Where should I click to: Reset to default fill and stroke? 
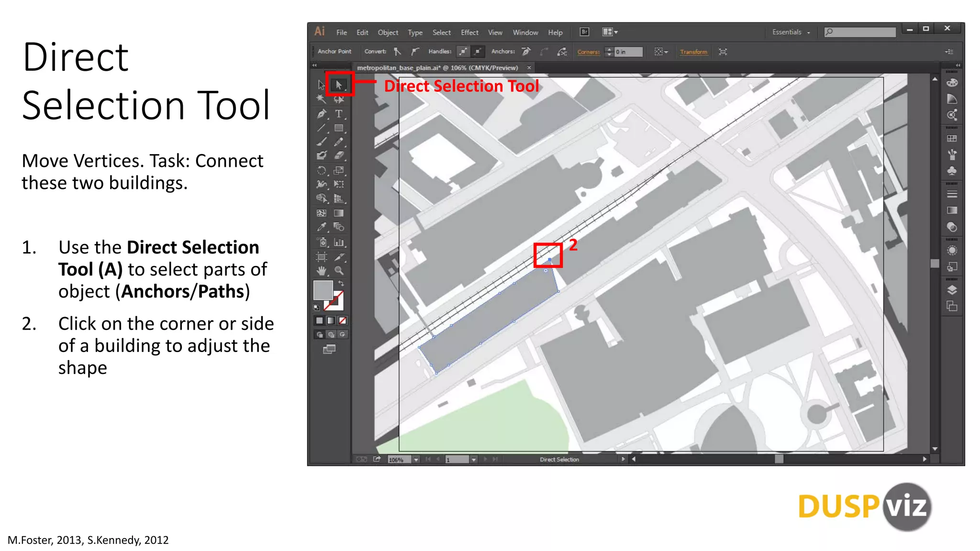click(x=316, y=308)
